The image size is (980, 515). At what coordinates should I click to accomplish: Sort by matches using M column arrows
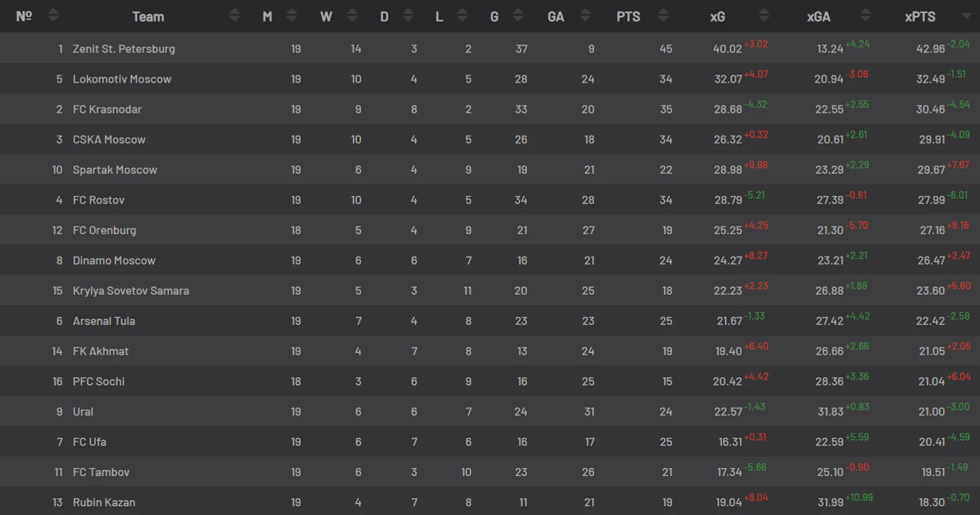[x=291, y=15]
